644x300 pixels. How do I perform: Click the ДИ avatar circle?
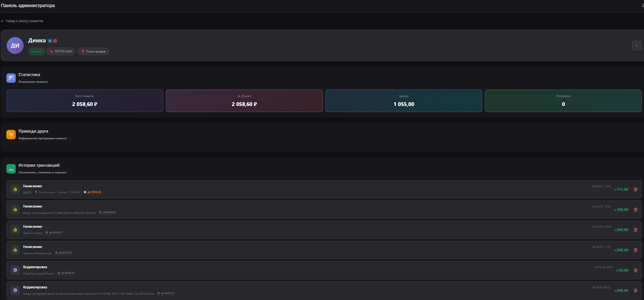tap(15, 46)
